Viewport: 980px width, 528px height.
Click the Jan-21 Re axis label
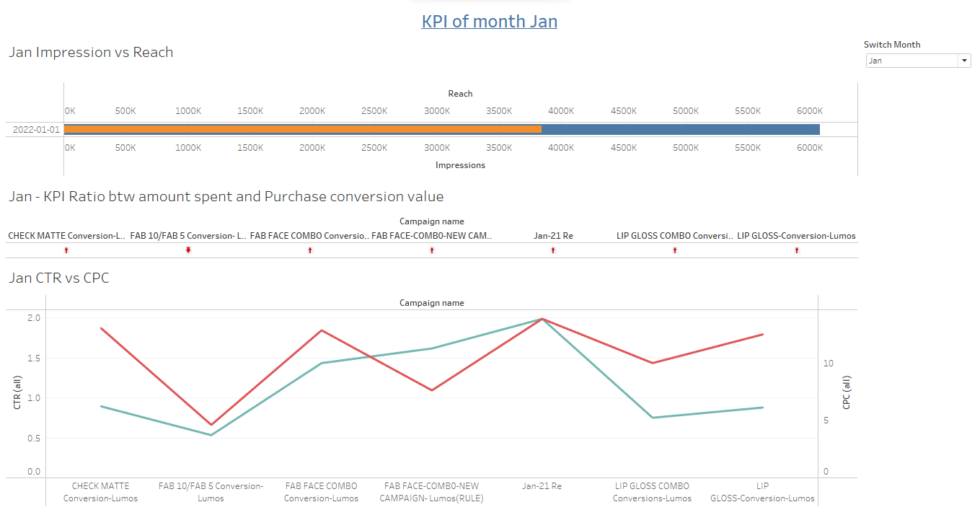point(542,485)
